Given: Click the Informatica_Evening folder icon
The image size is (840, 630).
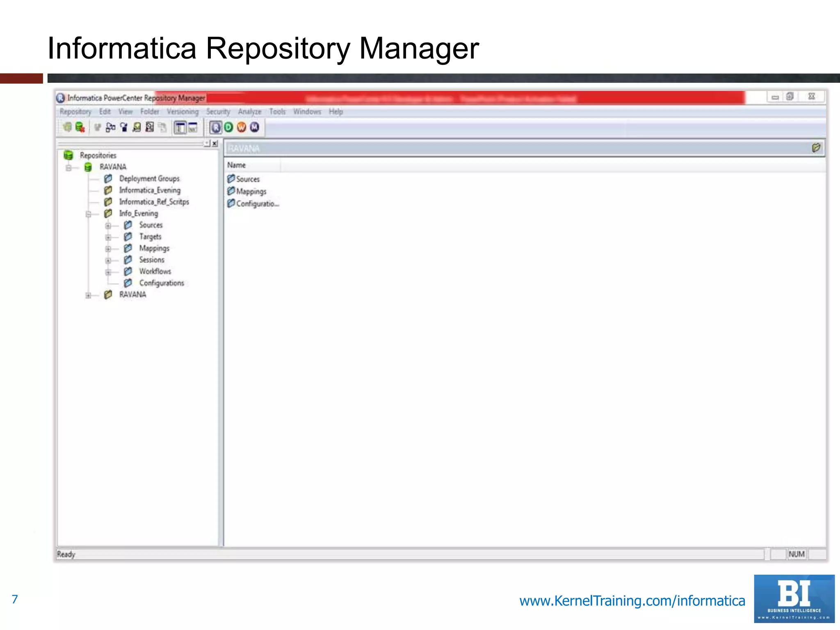Looking at the screenshot, I should (x=108, y=190).
